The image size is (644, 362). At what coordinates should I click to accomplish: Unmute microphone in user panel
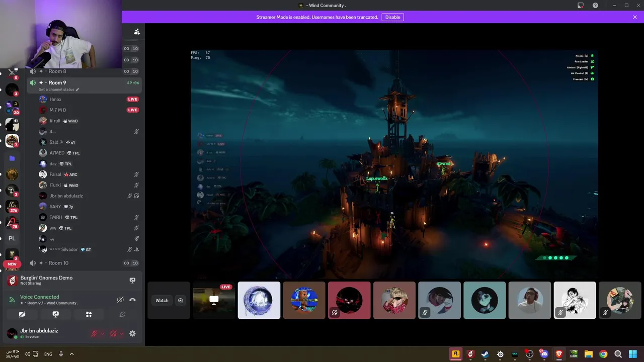94,333
